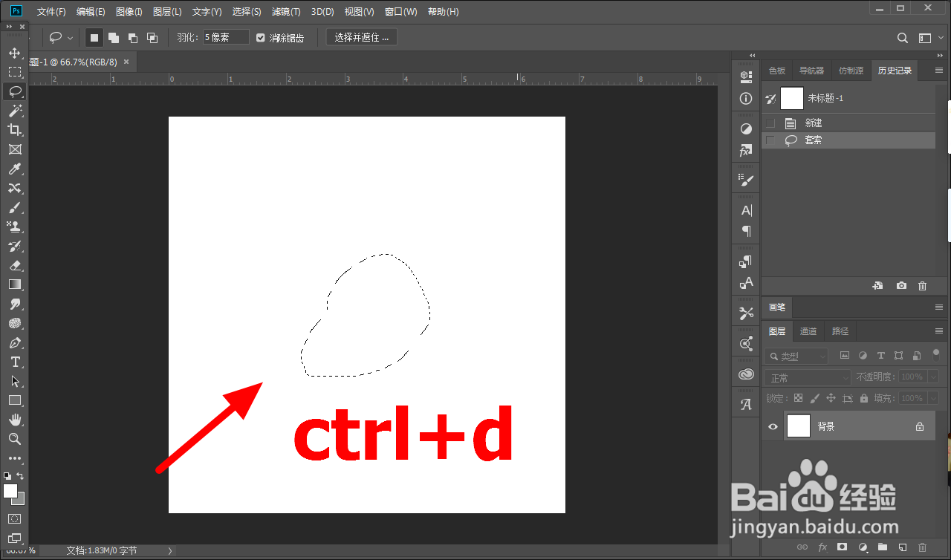Open the File menu
Image resolution: width=951 pixels, height=560 pixels.
click(x=51, y=12)
